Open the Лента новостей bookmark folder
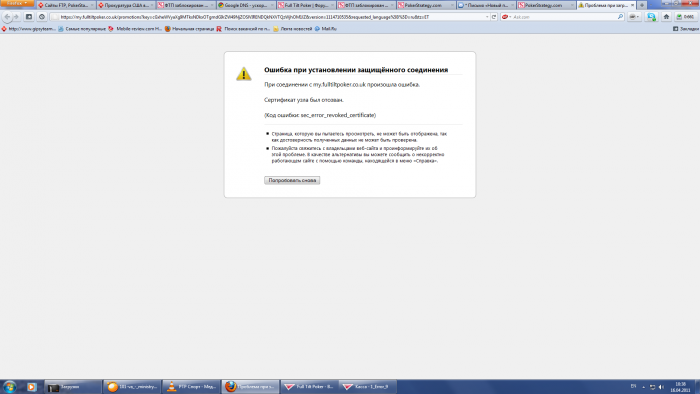This screenshot has height=394, width=700. pyautogui.click(x=292, y=29)
